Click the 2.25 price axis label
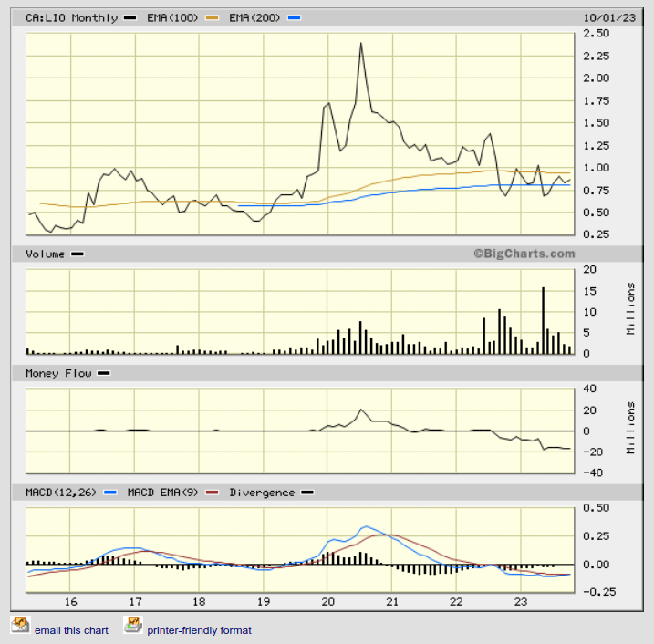 [x=596, y=56]
